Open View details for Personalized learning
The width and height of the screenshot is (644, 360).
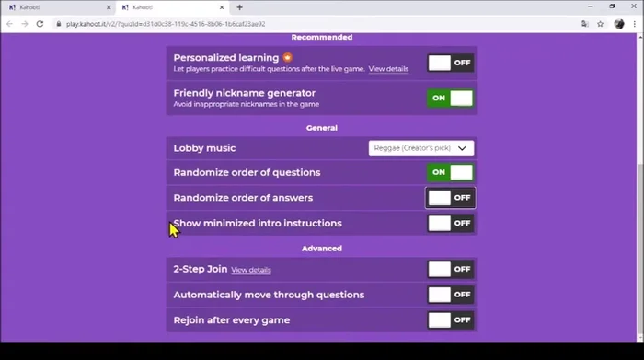[388, 69]
